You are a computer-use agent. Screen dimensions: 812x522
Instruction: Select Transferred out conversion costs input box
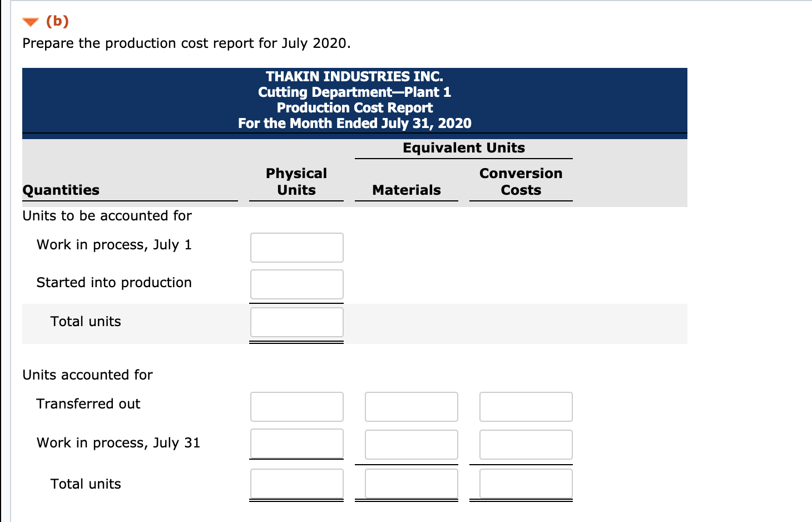click(526, 406)
